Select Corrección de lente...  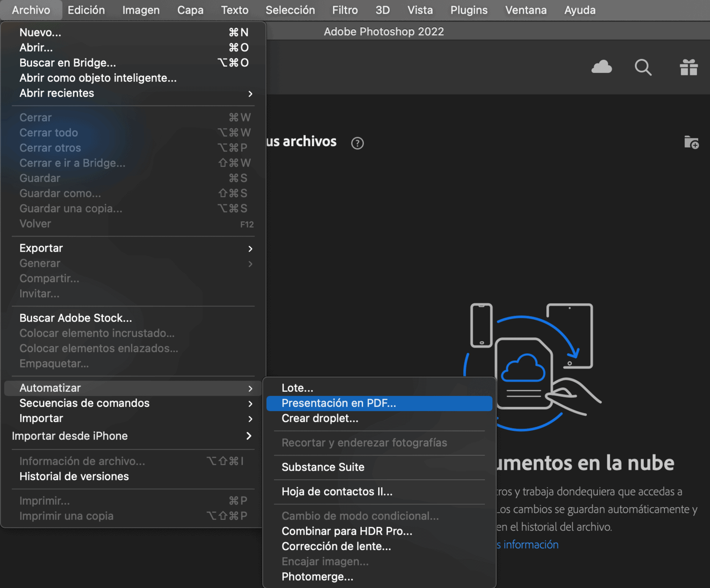(379, 546)
